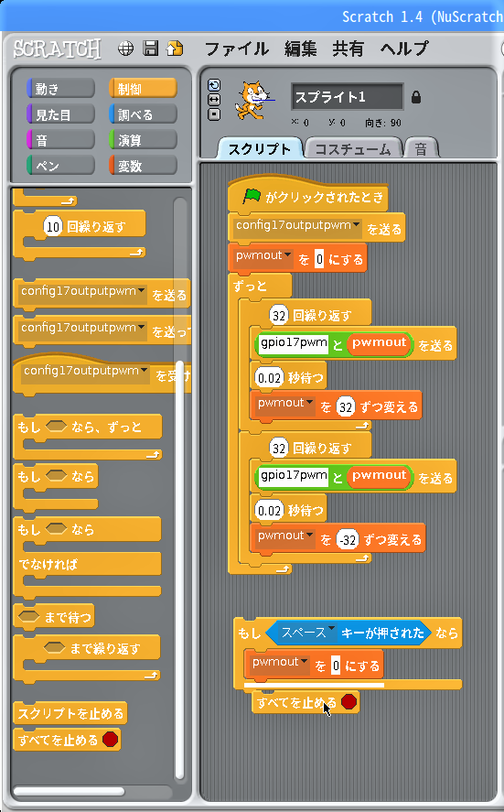This screenshot has width=504, height=812.
Task: Click the floppy disk save icon
Action: point(151,49)
